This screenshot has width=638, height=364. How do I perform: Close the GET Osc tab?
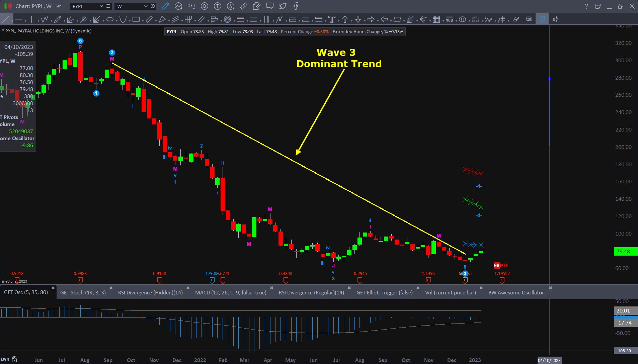point(53,288)
